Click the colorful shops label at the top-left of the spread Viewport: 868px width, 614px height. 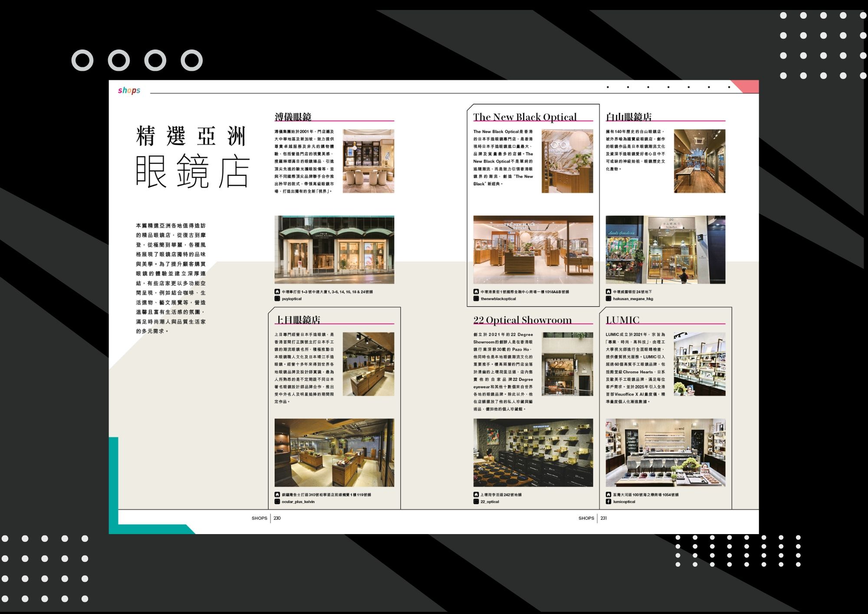click(129, 90)
